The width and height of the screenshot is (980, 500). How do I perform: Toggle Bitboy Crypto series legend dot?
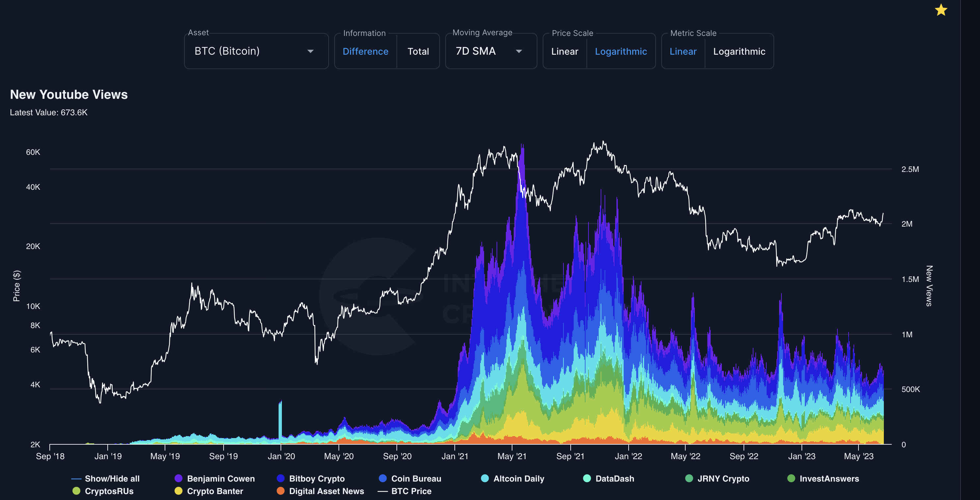280,478
